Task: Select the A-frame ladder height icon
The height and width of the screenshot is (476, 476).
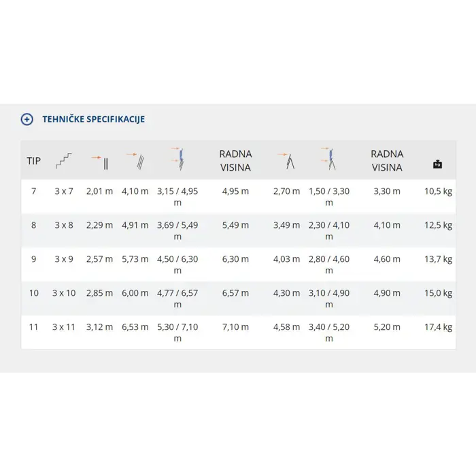Action: click(x=286, y=161)
